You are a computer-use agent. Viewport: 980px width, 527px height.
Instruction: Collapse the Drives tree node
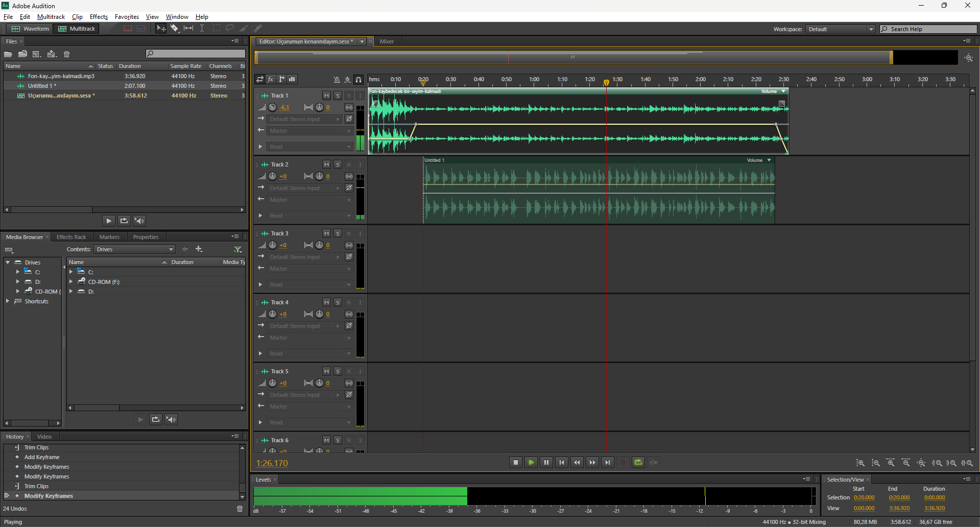[8, 262]
